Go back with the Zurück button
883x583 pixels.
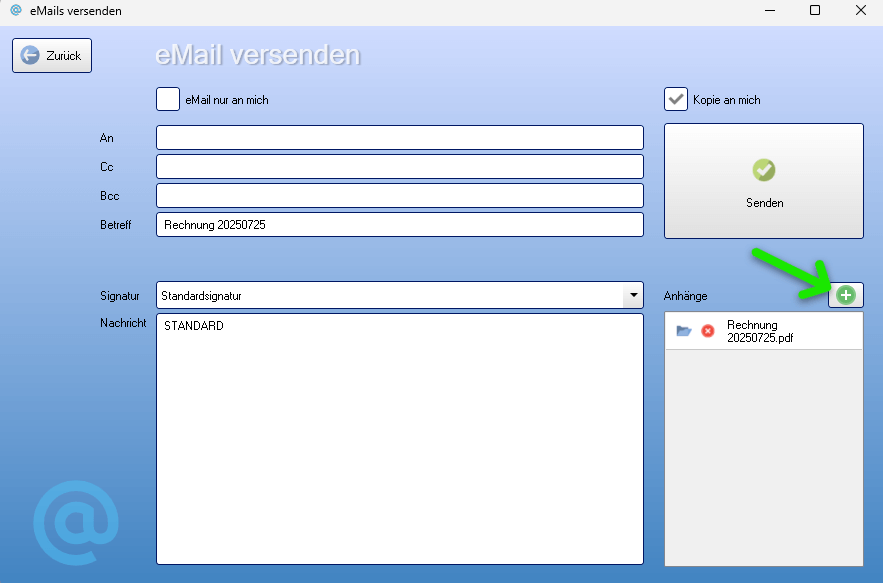point(52,56)
